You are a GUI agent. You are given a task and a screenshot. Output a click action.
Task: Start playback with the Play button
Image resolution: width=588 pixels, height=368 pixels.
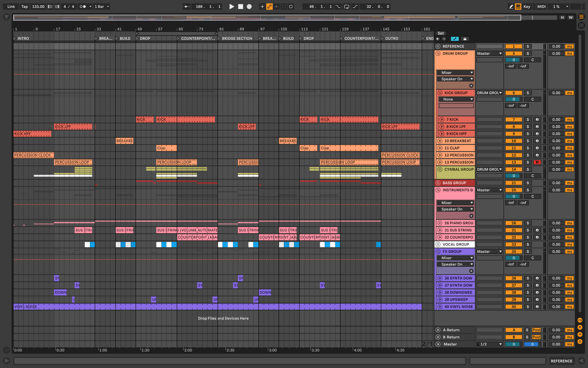[232, 7]
